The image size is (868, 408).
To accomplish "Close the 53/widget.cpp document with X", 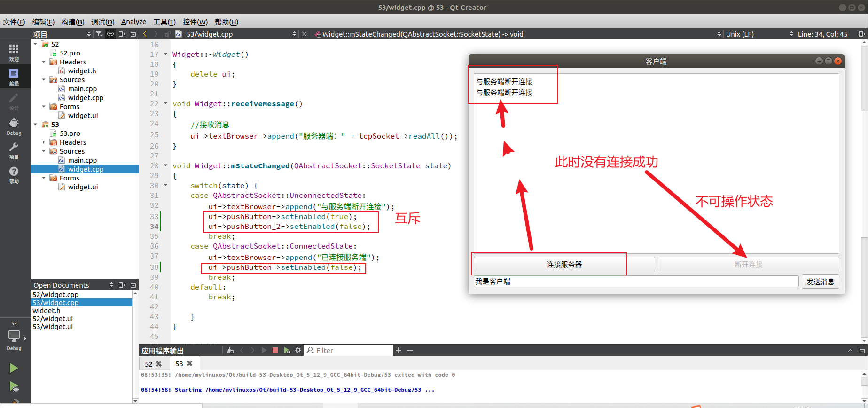I will 304,34.
